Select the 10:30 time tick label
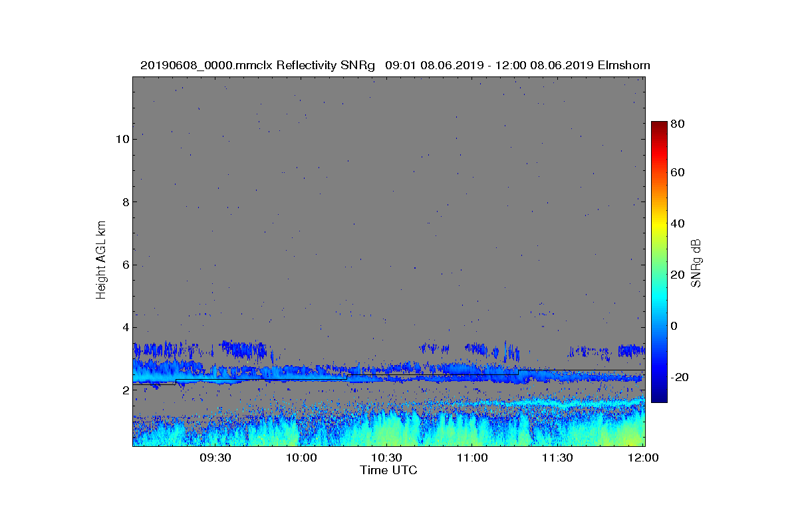This screenshot has height=532, width=798. pos(386,458)
